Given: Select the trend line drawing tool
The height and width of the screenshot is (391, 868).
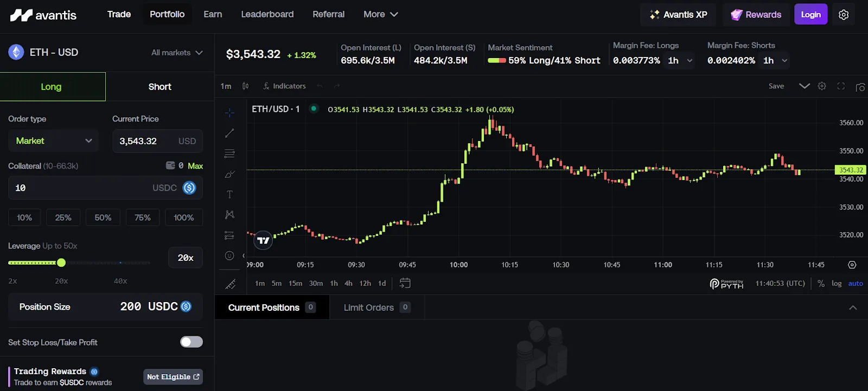Looking at the screenshot, I should [x=229, y=133].
